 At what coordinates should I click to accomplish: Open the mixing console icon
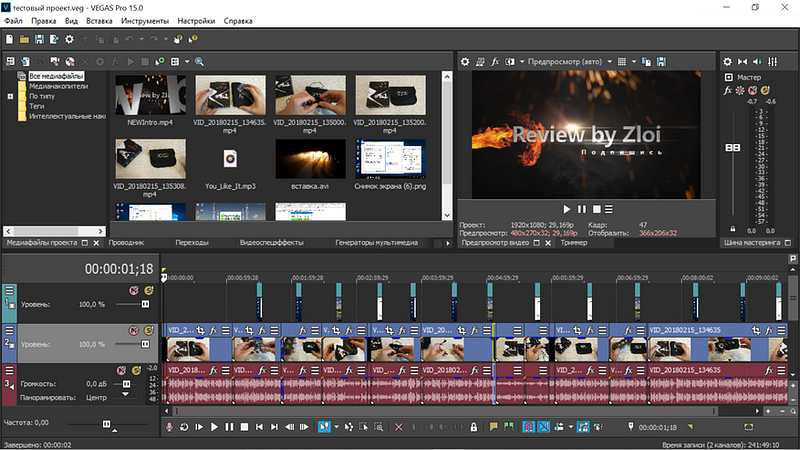772,62
